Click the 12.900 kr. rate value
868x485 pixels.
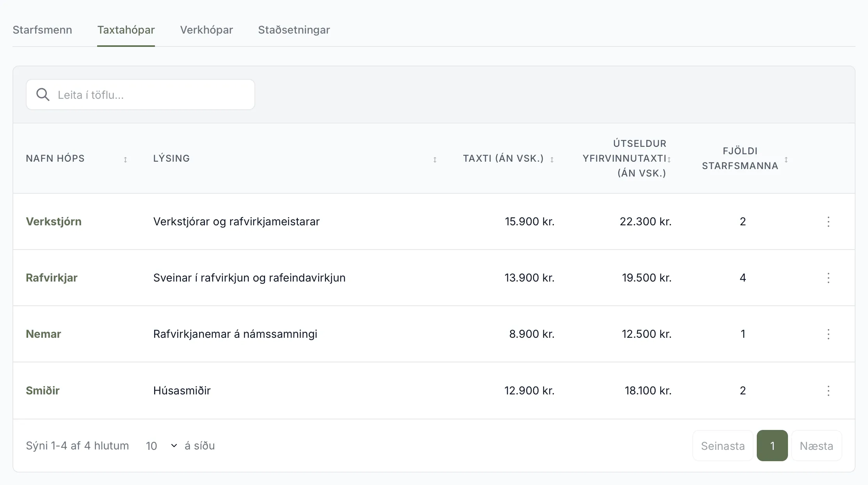pyautogui.click(x=530, y=390)
